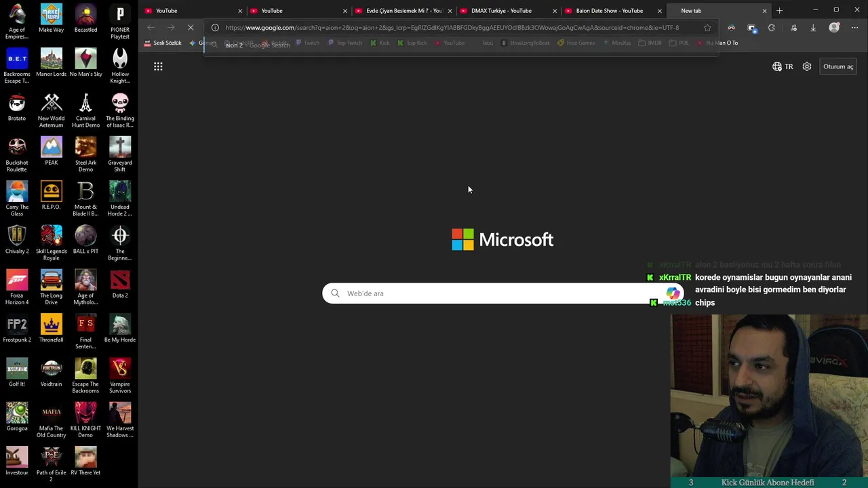Select the Golf It! desktop icon
Image resolution: width=868 pixels, height=488 pixels.
17,372
